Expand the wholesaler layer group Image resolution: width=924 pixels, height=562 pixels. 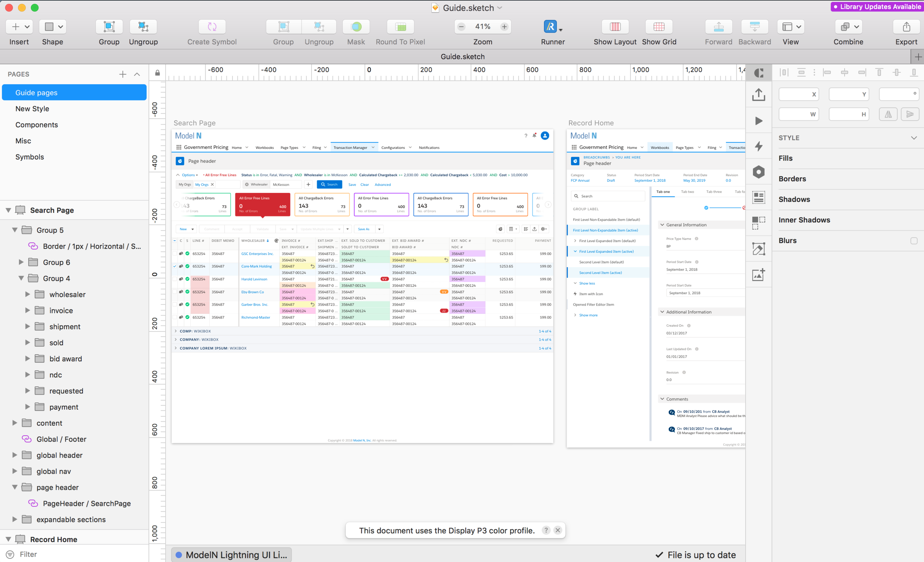point(27,295)
